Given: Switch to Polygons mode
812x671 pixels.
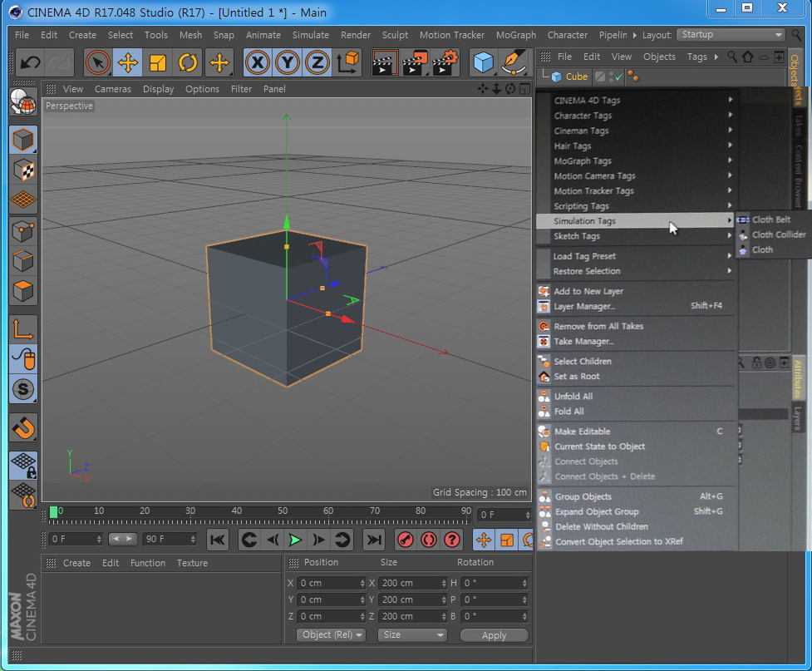Looking at the screenshot, I should click(x=22, y=291).
